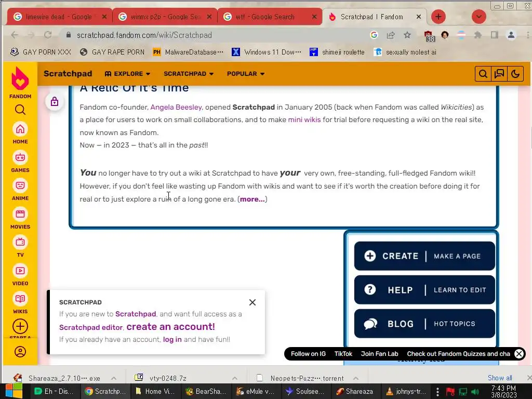This screenshot has height=399, width=532.
Task: Open shimeji roulette bookmark
Action: tap(337, 52)
